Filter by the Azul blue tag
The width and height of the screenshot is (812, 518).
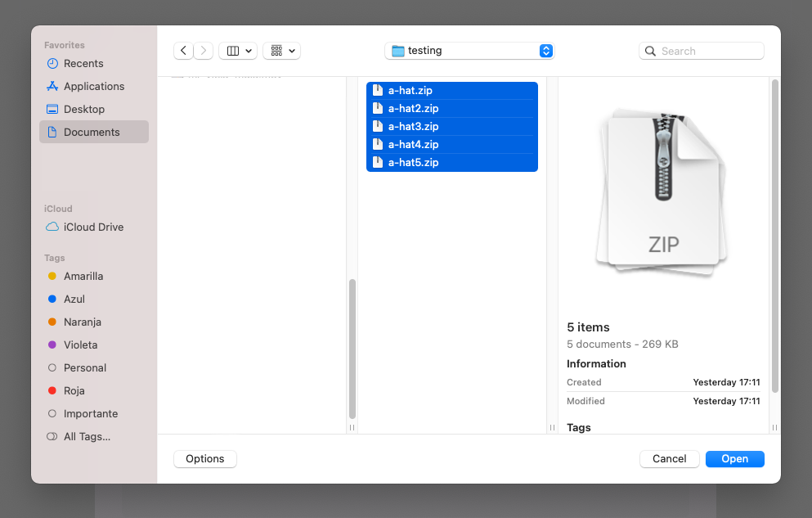[74, 299]
